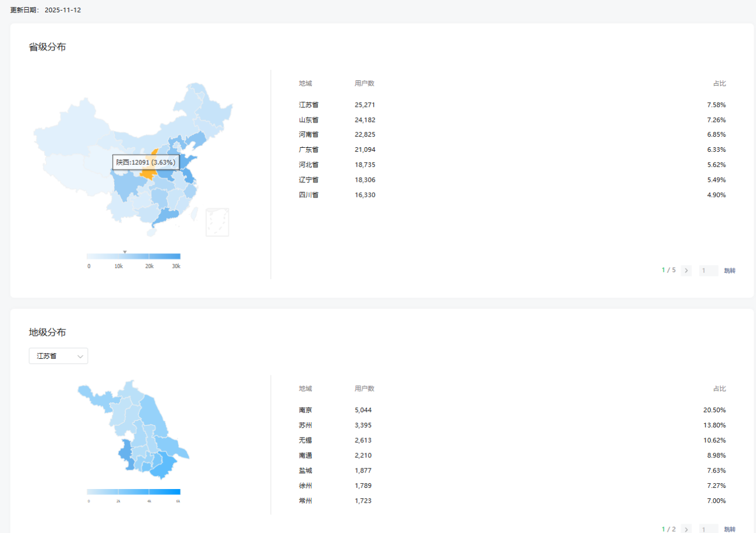Click city user count 2,210

363,455
